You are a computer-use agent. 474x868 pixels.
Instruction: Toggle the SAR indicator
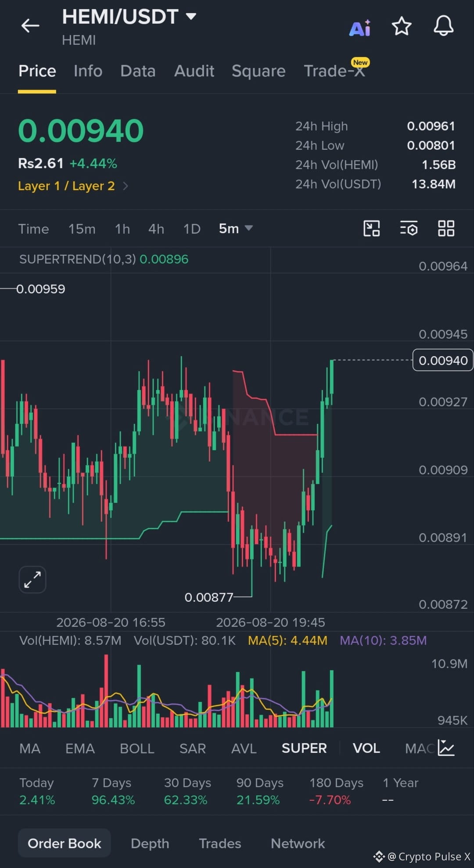192,749
